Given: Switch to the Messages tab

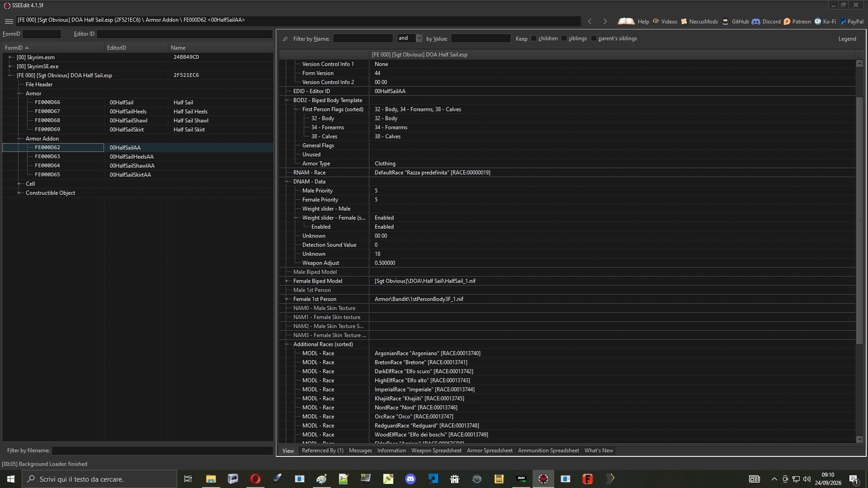Looking at the screenshot, I should point(360,450).
